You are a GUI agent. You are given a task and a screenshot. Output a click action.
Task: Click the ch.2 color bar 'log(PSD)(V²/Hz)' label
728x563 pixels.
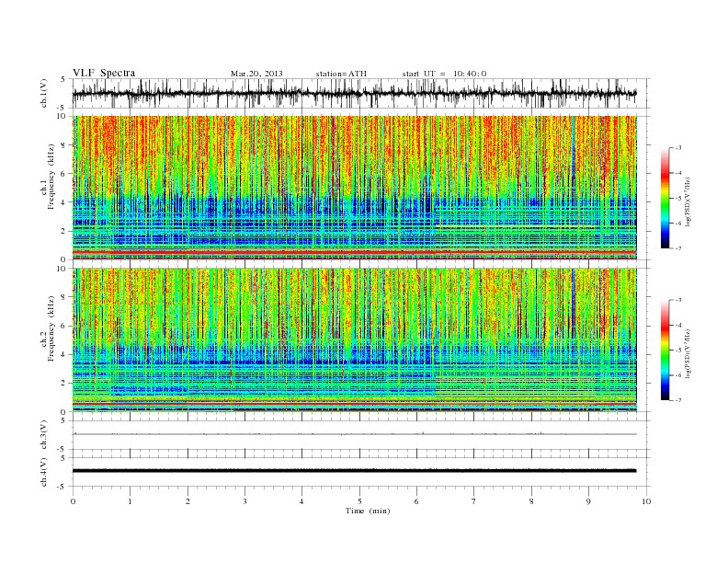pos(688,353)
